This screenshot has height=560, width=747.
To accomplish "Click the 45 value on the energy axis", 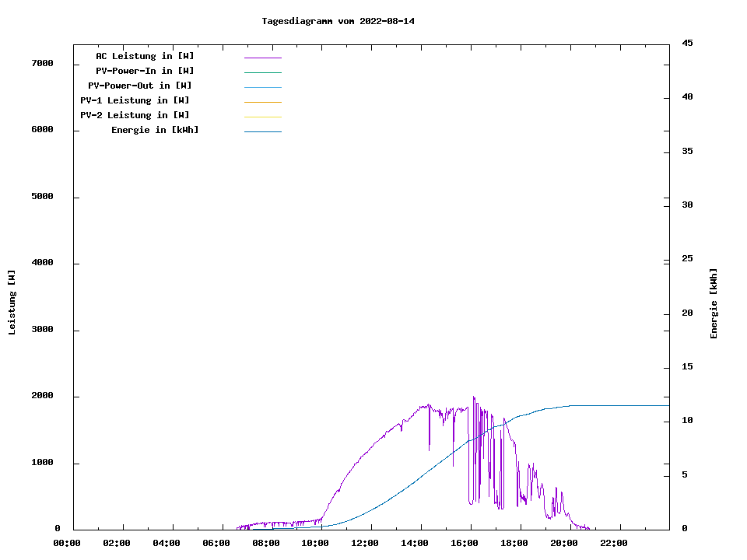I will 687,43.
